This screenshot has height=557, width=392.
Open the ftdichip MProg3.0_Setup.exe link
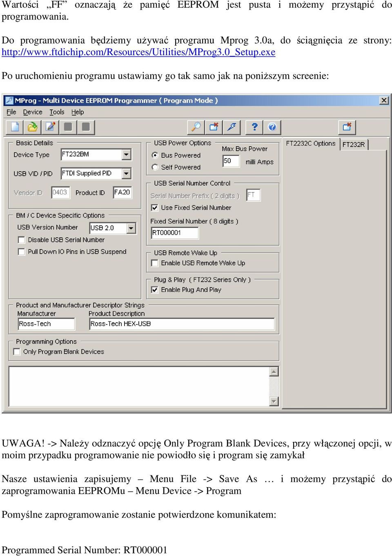coord(138,52)
